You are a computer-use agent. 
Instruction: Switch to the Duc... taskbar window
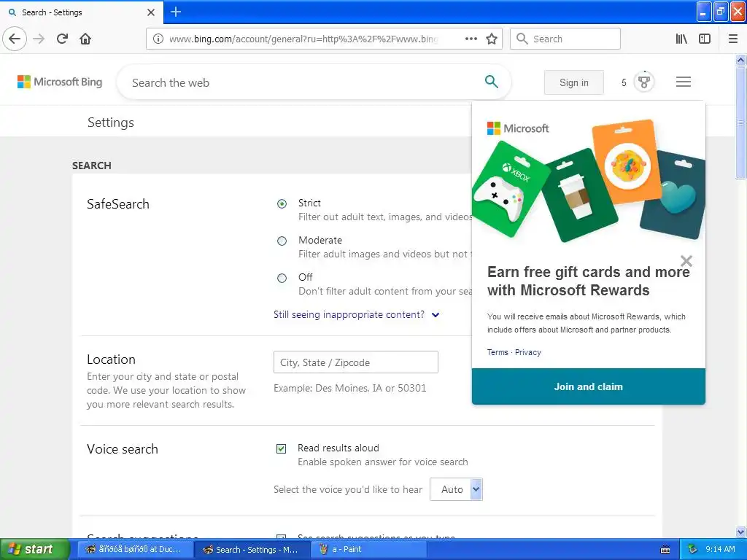tap(134, 550)
